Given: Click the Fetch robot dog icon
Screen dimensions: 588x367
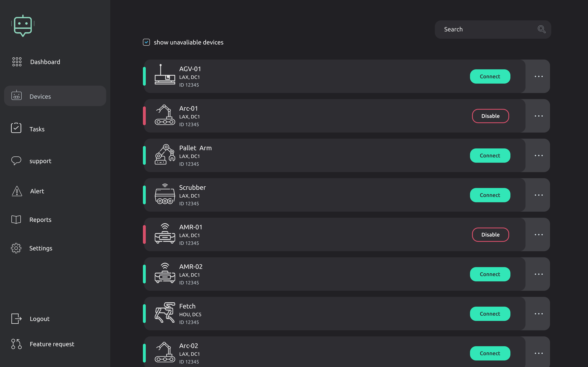Looking at the screenshot, I should (x=165, y=313).
